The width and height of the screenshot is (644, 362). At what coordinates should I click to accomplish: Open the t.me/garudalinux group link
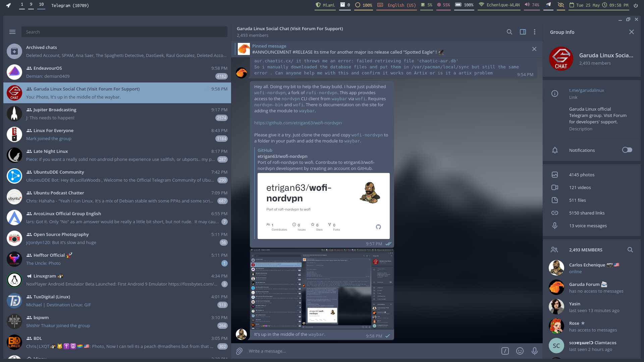586,90
